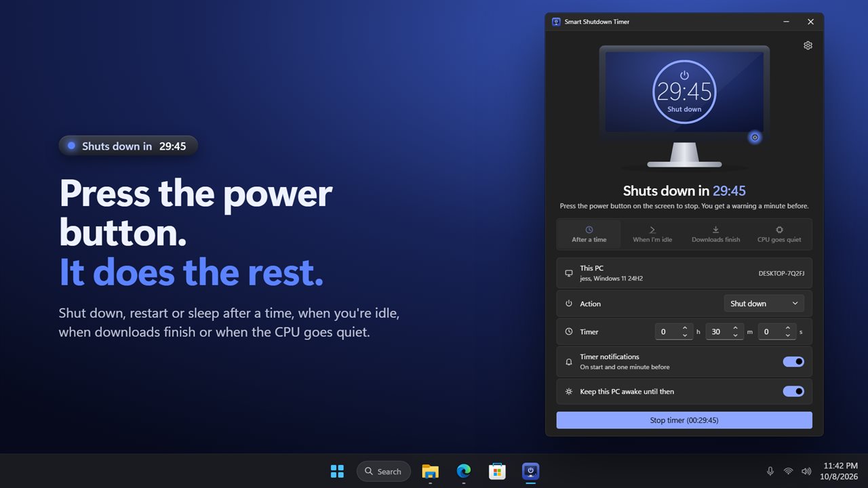Click the volume speaker tray icon
This screenshot has width=868, height=488.
click(x=806, y=471)
